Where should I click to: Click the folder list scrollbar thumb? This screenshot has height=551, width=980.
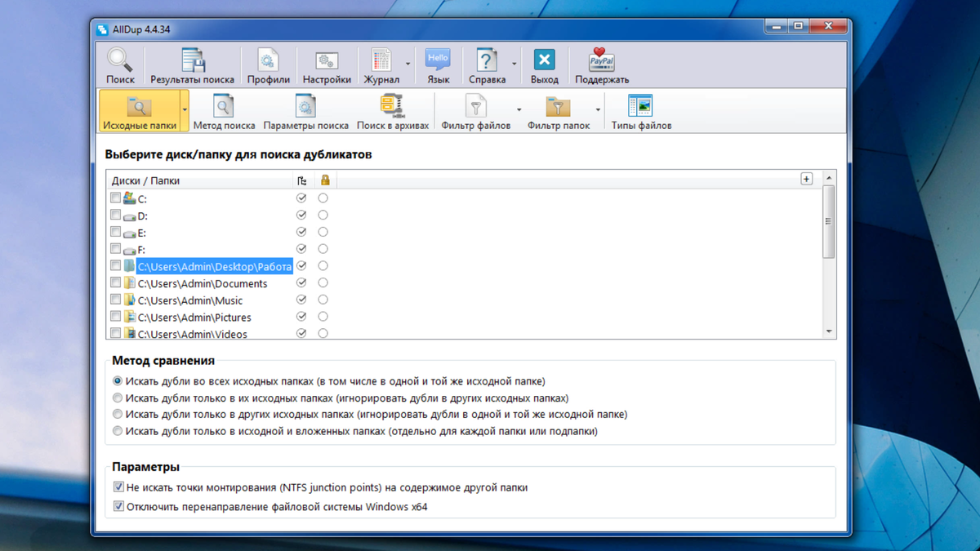[x=830, y=221]
